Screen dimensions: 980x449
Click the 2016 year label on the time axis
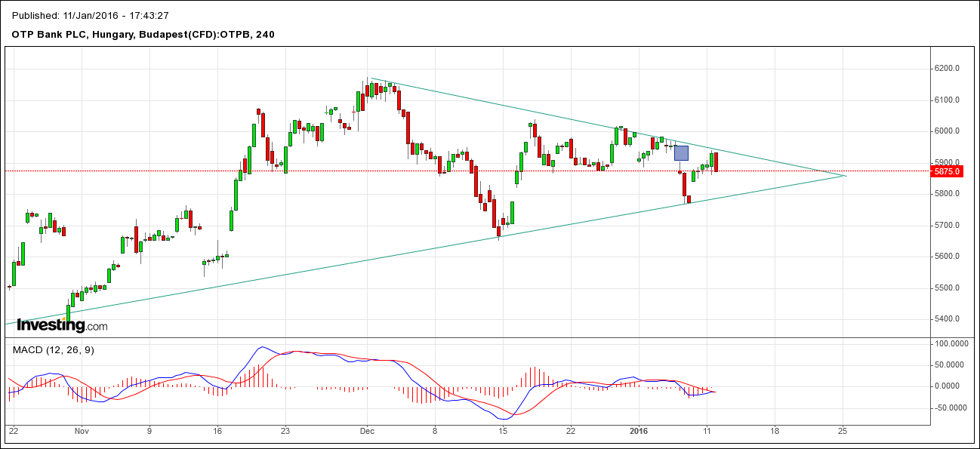pyautogui.click(x=639, y=431)
